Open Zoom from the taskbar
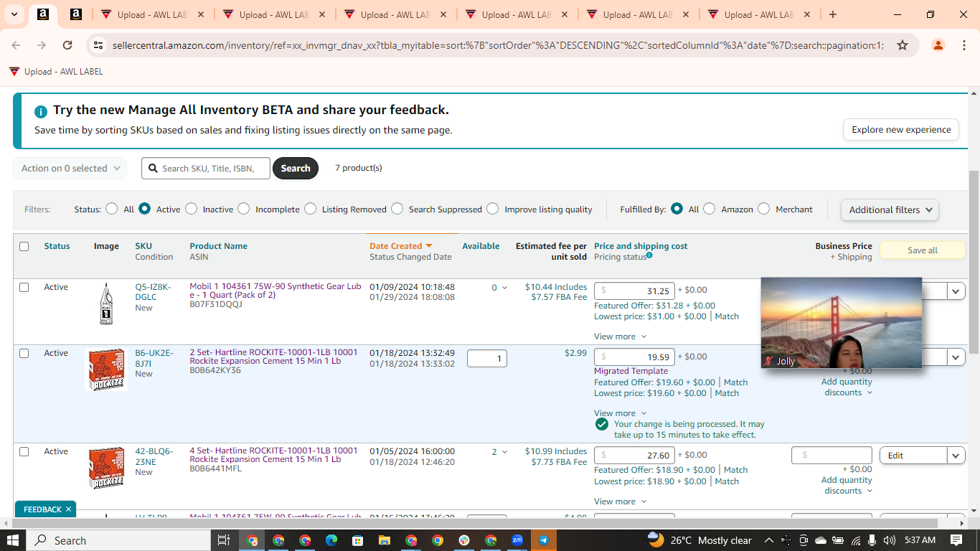 point(517,540)
